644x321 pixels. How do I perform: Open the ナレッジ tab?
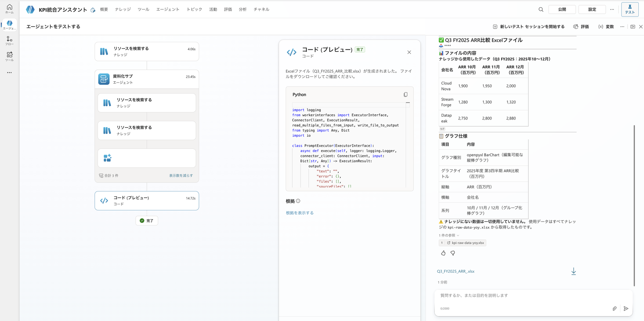coord(123,9)
